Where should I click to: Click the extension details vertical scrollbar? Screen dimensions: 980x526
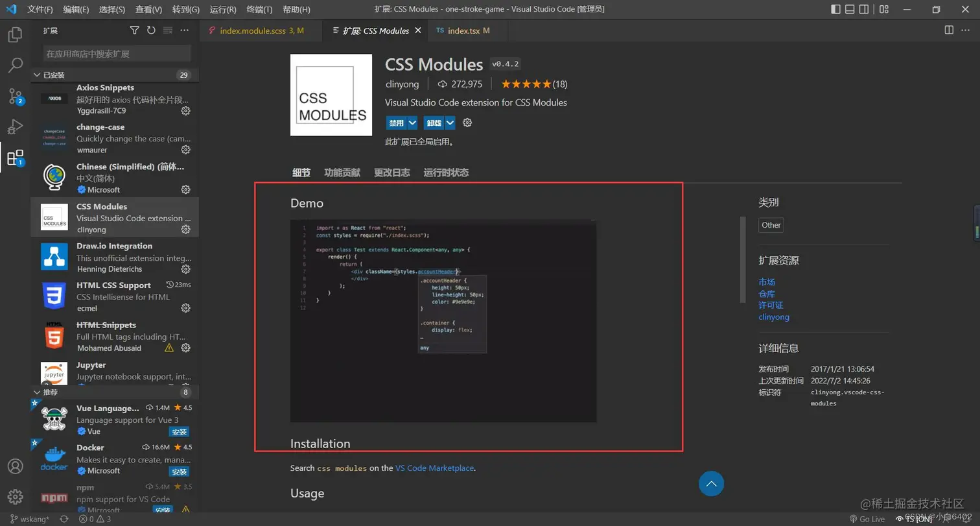coord(743,259)
